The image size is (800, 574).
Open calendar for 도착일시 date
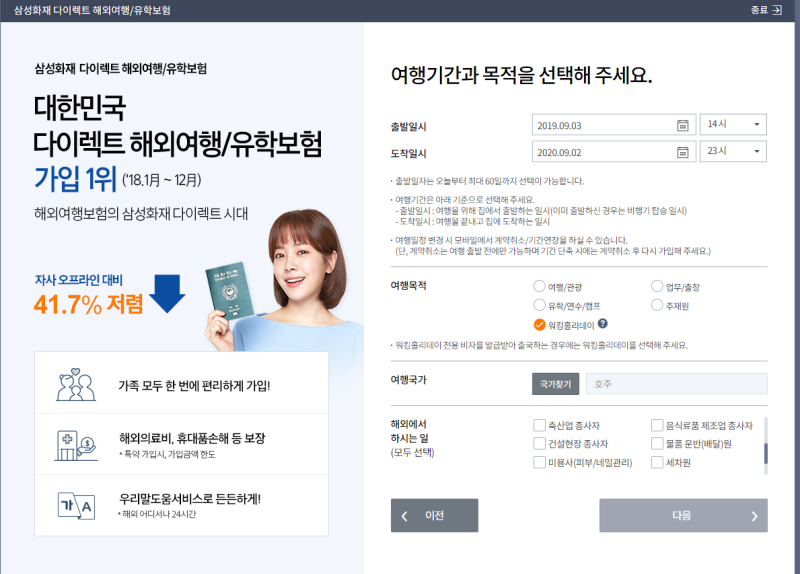pyautogui.click(x=683, y=152)
